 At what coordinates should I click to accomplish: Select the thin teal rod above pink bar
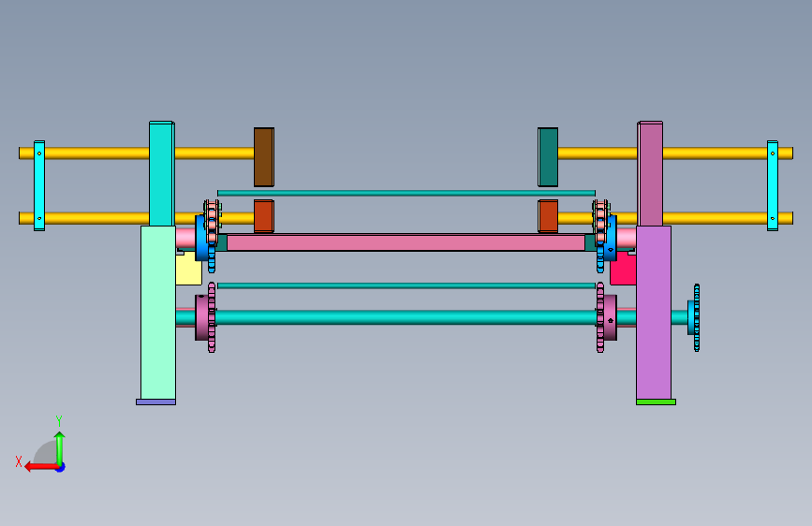406,193
